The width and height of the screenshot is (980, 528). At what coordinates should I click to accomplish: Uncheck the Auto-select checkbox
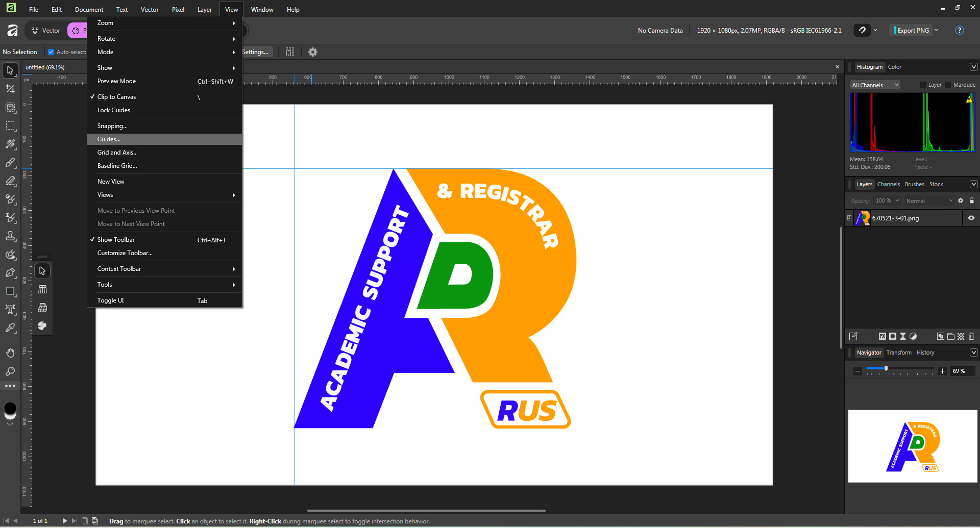click(51, 52)
